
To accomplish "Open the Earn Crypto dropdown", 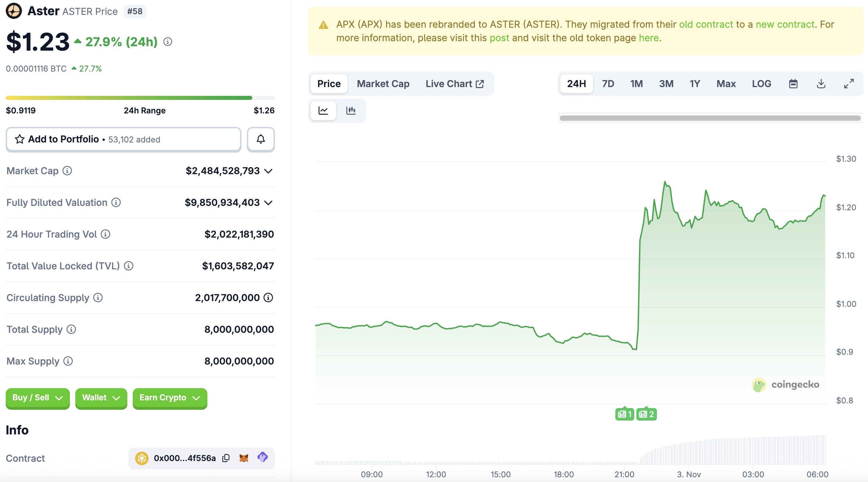I will tap(169, 398).
